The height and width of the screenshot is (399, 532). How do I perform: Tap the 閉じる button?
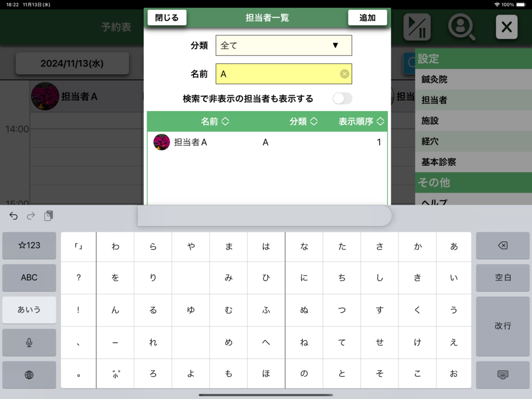[167, 18]
